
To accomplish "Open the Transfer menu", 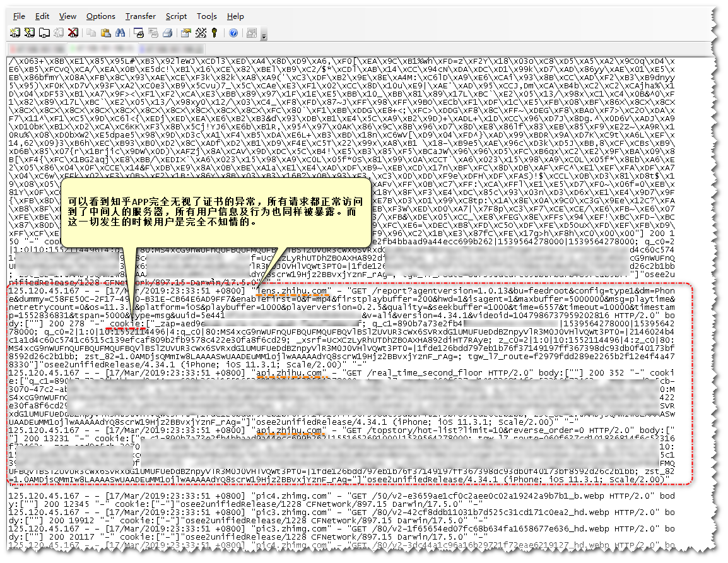I will (140, 16).
